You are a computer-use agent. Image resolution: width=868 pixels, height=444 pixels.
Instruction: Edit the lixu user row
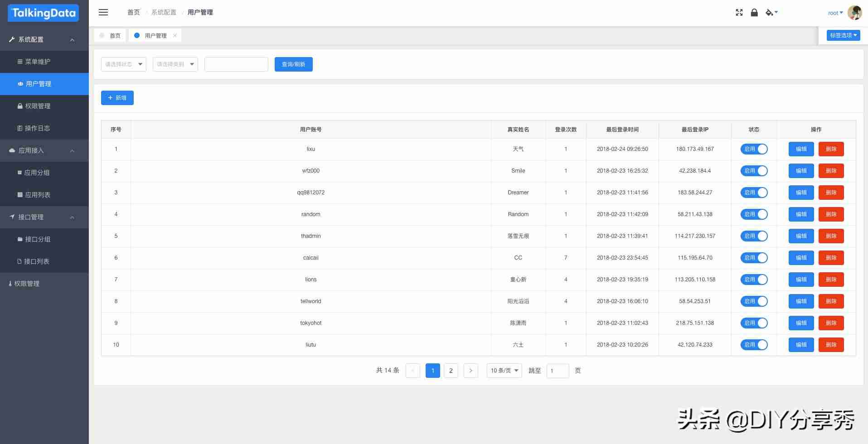coord(801,149)
